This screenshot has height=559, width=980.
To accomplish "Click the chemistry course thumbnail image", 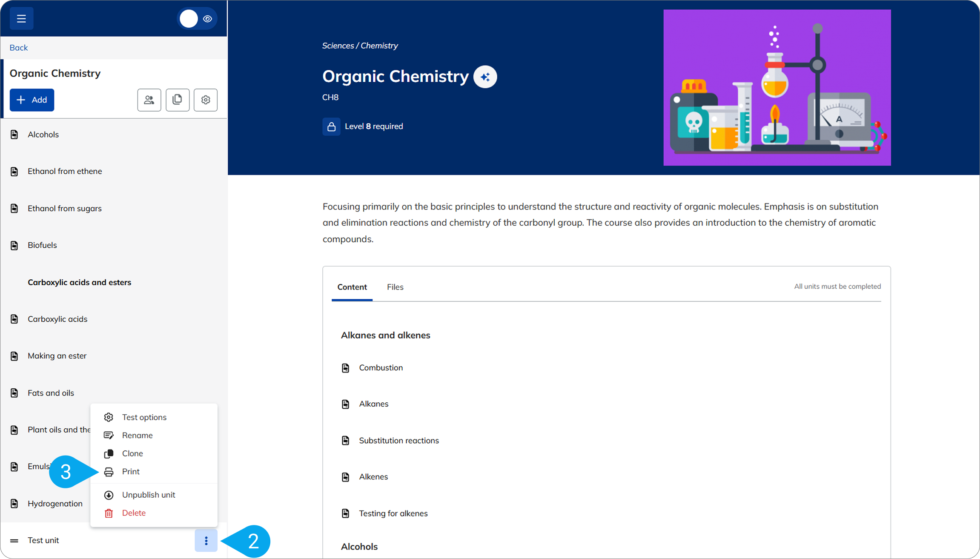I will click(x=777, y=88).
